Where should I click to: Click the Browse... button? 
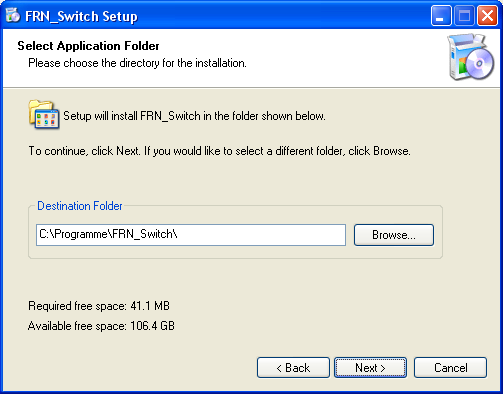tap(394, 235)
